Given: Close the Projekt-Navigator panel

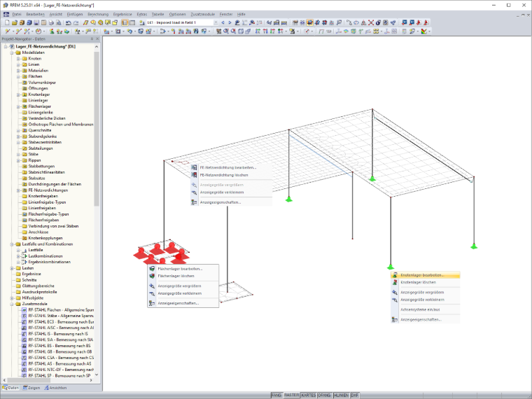Looking at the screenshot, I should point(97,39).
